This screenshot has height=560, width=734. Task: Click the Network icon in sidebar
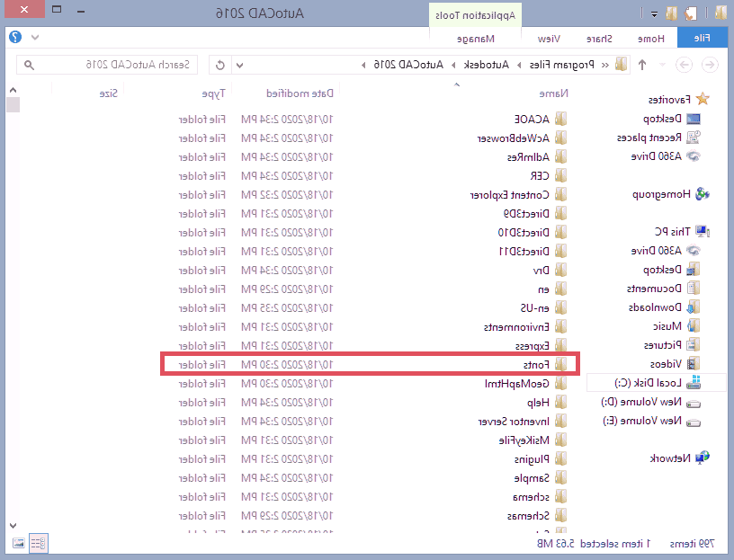point(703,458)
